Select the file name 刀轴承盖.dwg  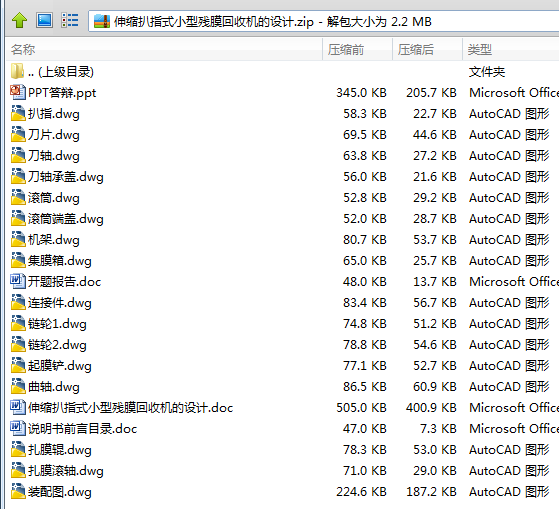(66, 177)
